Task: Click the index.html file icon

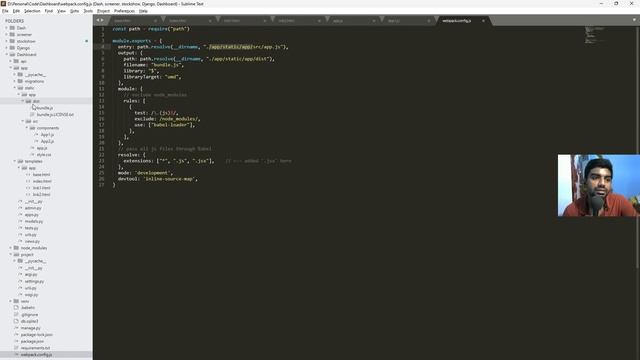Action: [29, 181]
